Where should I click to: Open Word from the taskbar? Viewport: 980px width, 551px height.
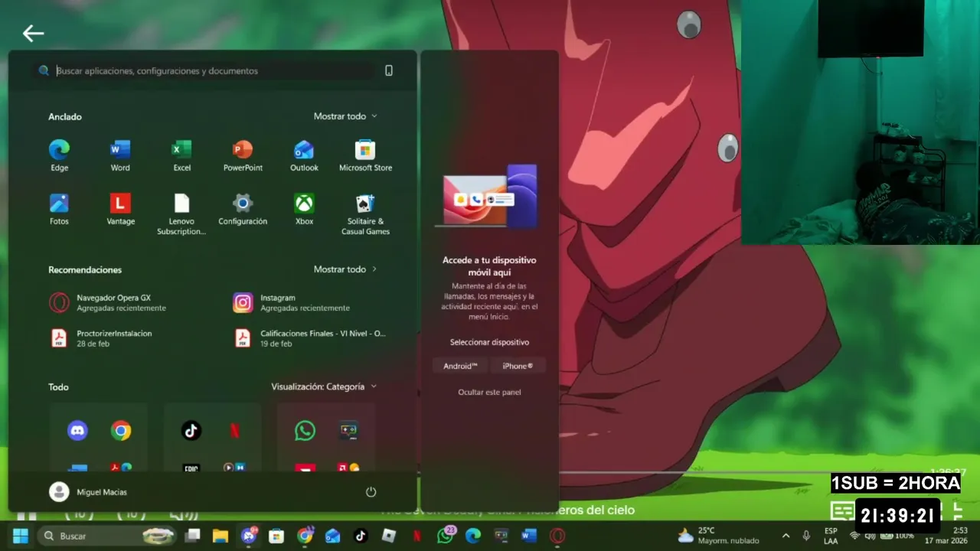coord(529,536)
